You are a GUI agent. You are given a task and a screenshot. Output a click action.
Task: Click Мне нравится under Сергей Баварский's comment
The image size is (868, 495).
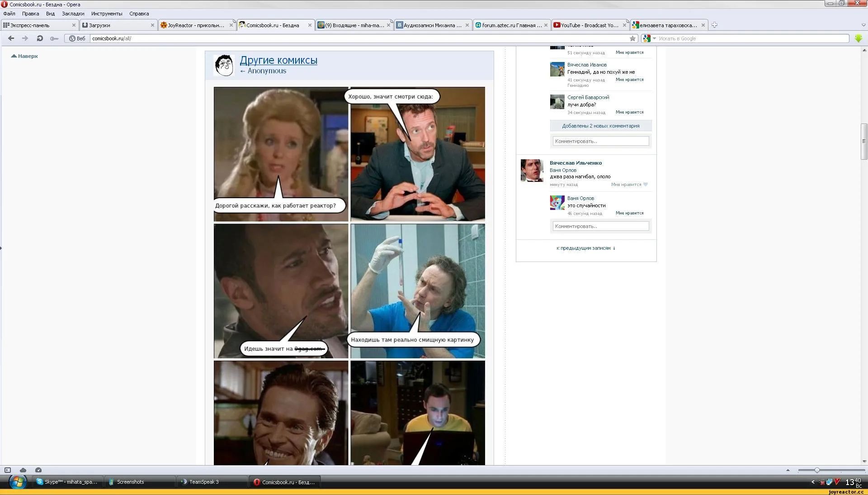click(x=629, y=112)
